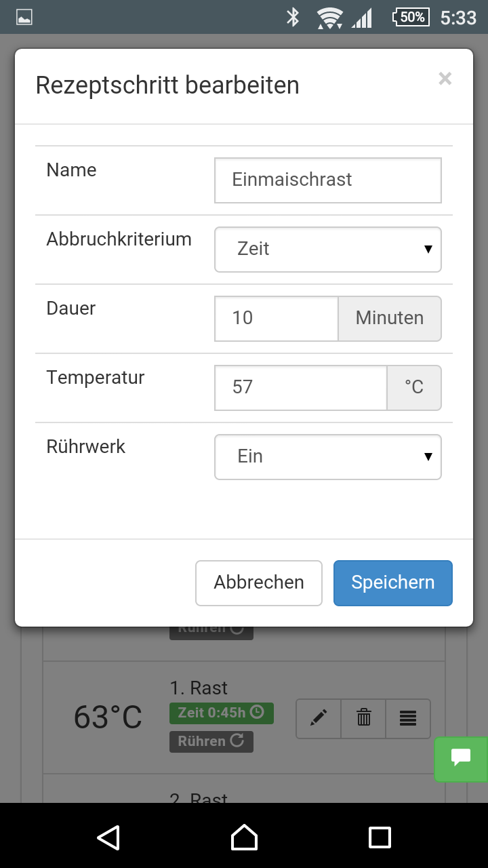Click the trash delete icon for 1. Rast
488x868 pixels.
click(x=364, y=718)
